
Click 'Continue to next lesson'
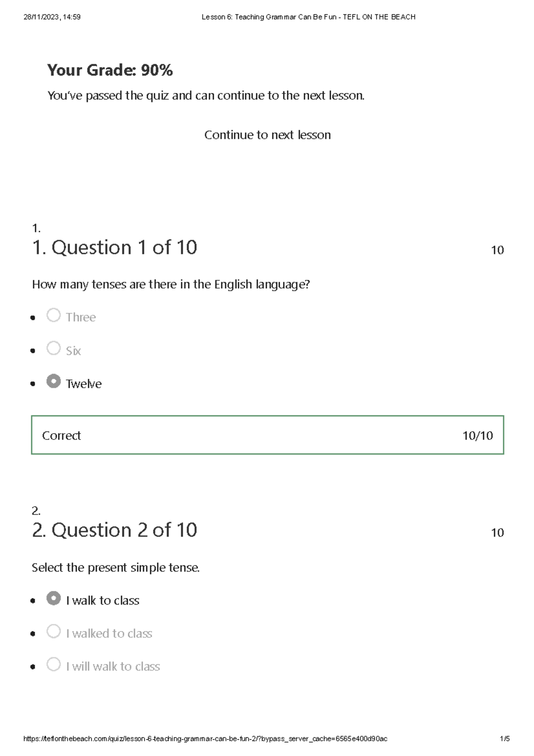click(267, 135)
